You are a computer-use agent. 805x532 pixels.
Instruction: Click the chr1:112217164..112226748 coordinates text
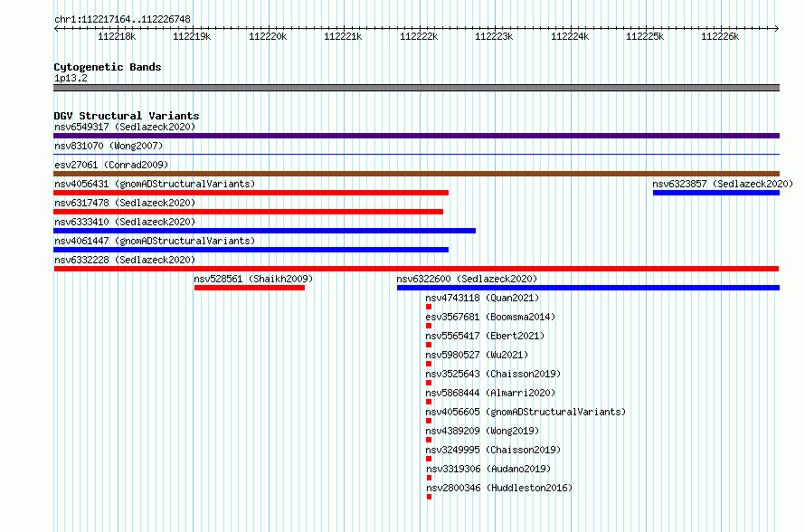[x=122, y=20]
